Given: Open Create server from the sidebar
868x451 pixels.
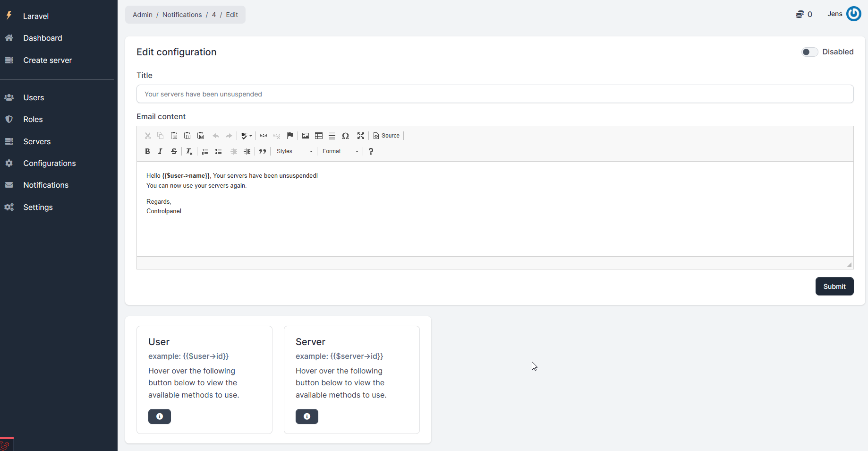Looking at the screenshot, I should pyautogui.click(x=47, y=60).
